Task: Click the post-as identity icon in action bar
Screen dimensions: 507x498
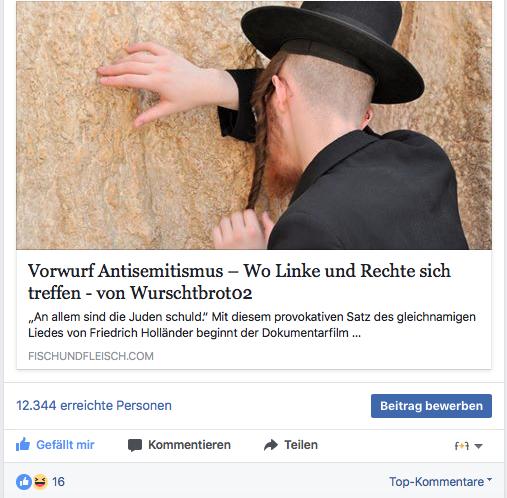Action: pyautogui.click(x=462, y=446)
